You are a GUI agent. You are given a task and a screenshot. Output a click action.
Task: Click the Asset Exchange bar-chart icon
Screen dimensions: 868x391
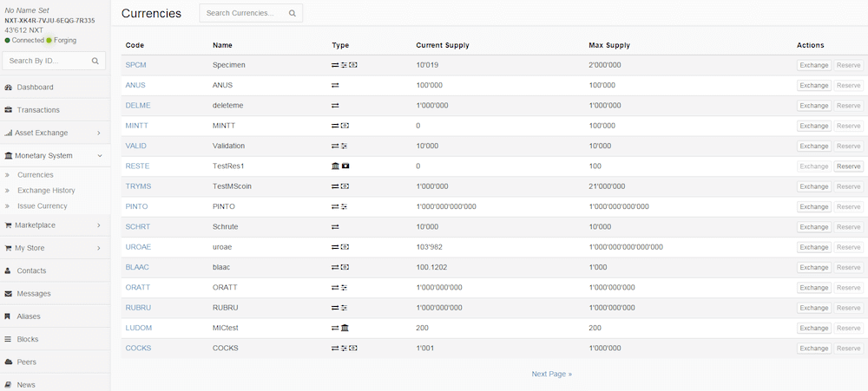tap(9, 133)
